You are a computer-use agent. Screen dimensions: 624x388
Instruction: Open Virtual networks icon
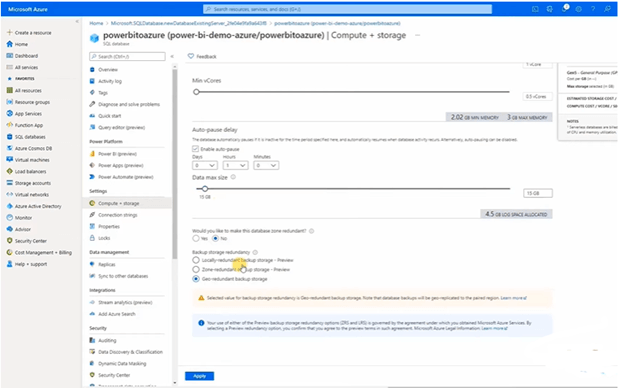[10, 195]
